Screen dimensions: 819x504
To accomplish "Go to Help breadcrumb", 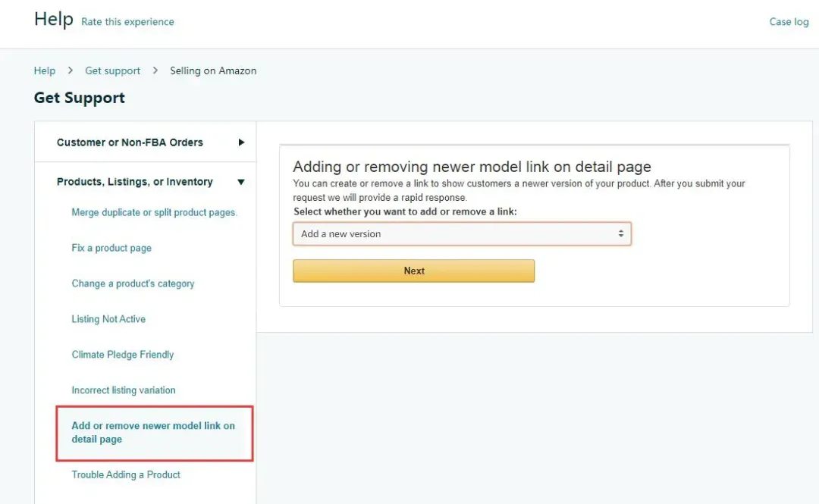I will [x=45, y=70].
